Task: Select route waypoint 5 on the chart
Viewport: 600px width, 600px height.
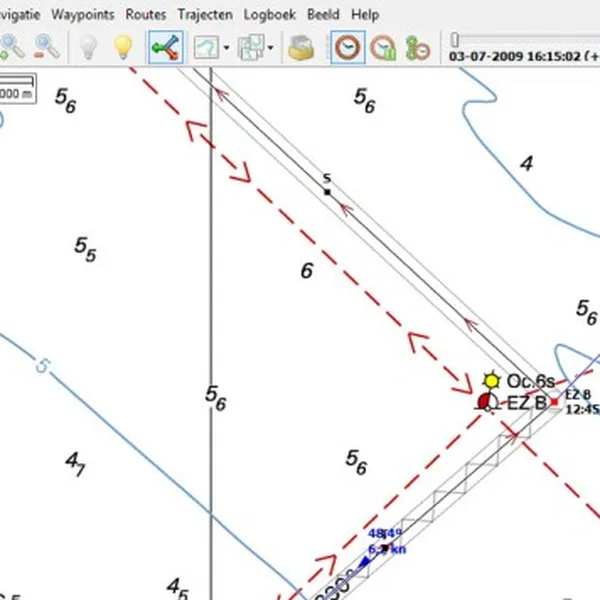Action: tap(326, 190)
